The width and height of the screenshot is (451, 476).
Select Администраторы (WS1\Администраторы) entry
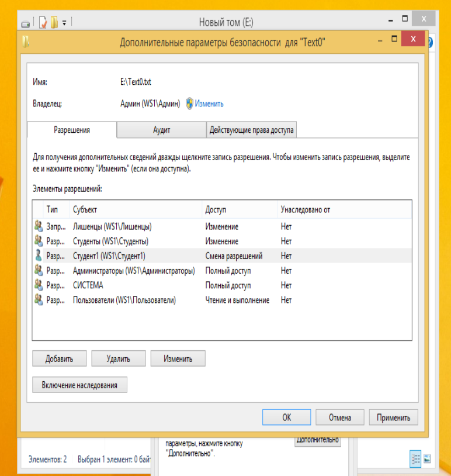pos(222,271)
